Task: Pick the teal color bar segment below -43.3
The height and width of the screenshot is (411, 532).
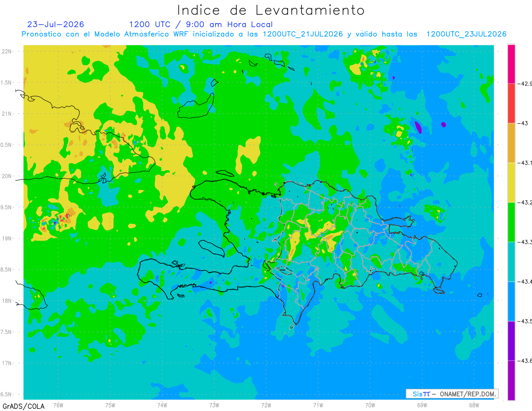Action: point(511,261)
